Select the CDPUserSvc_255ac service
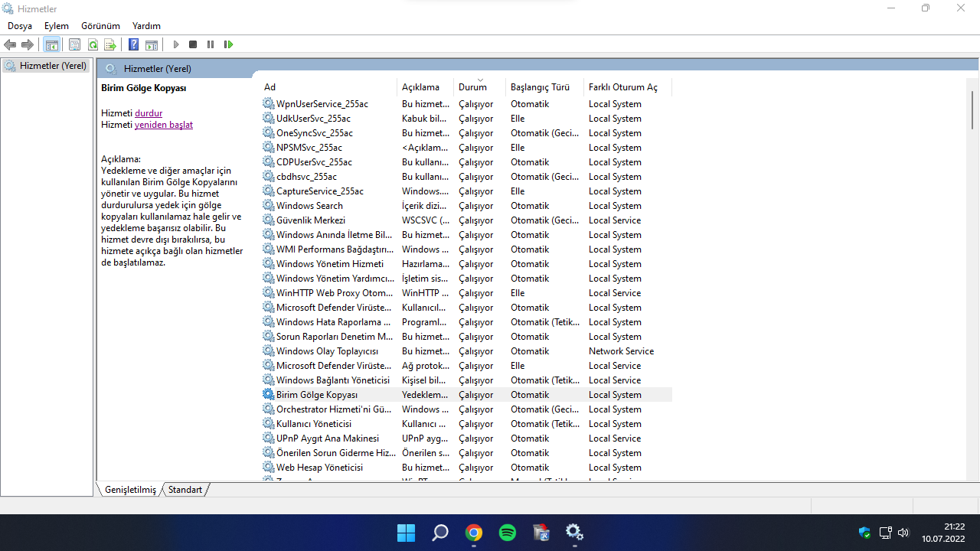 466,162
